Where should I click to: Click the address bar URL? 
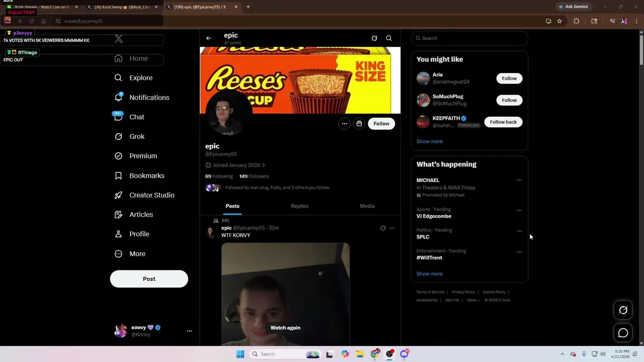click(84, 21)
